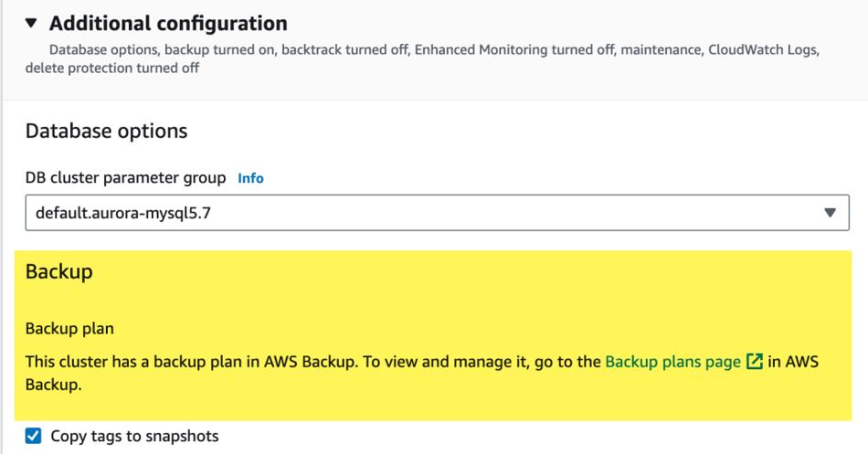Viewport: 868px width, 454px height.
Task: Follow the Backup plans page link
Action: tap(672, 362)
